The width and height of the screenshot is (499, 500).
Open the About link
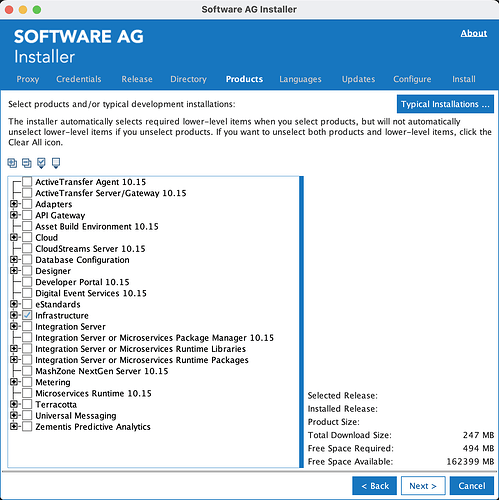click(474, 33)
